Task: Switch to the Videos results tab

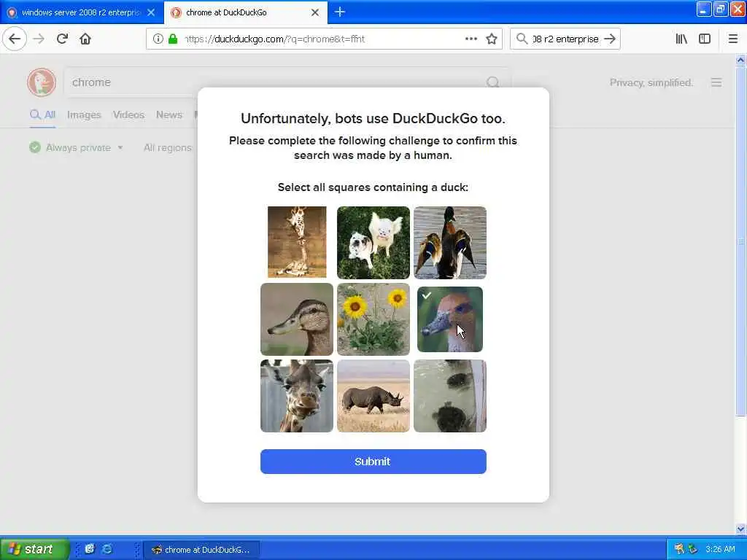Action: [x=128, y=114]
